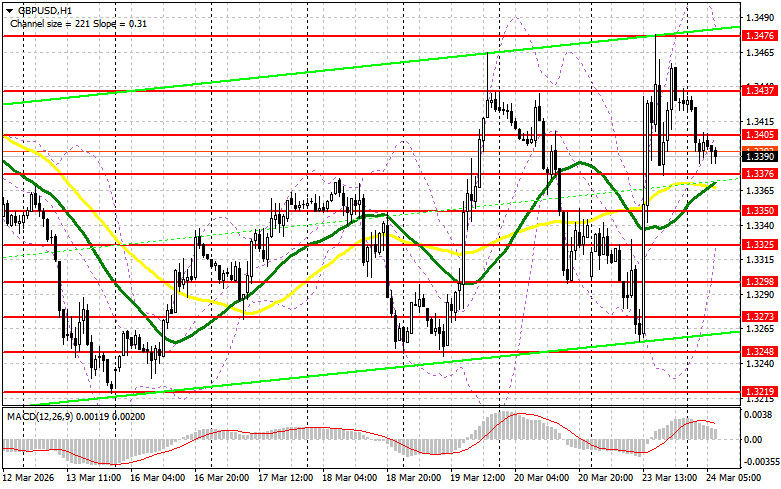Click the 20 Mar 04:00 time label
This screenshot has width=781, height=489.
tap(541, 478)
